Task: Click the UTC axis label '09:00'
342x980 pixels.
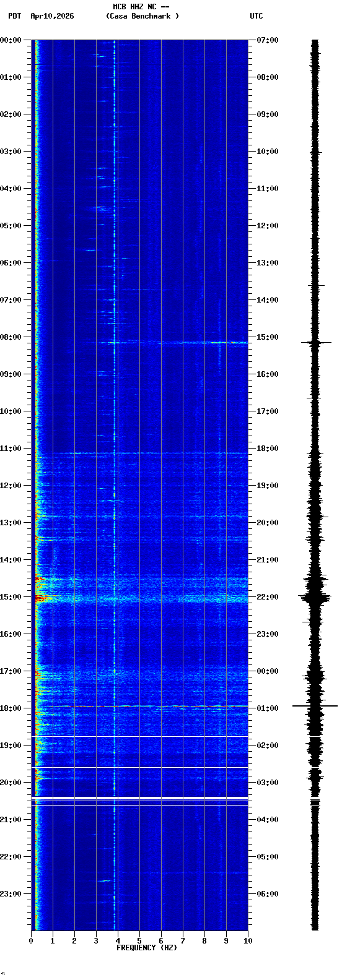Action: coord(268,114)
